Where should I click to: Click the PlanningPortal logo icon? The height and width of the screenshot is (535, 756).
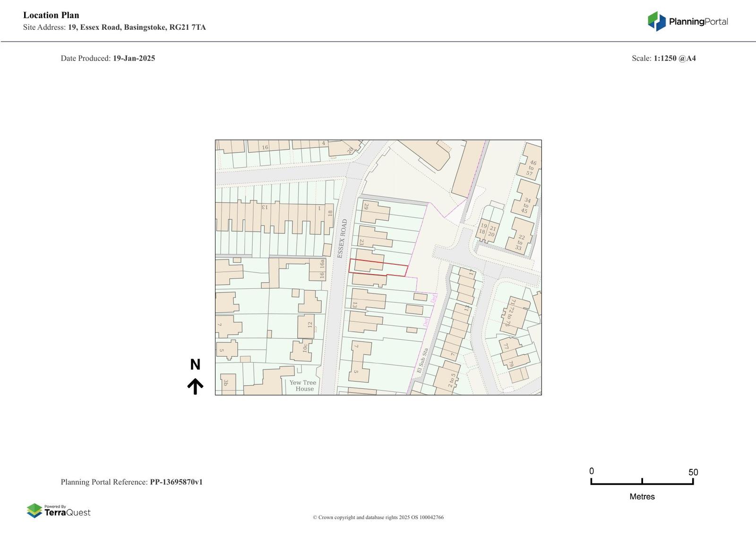(656, 21)
